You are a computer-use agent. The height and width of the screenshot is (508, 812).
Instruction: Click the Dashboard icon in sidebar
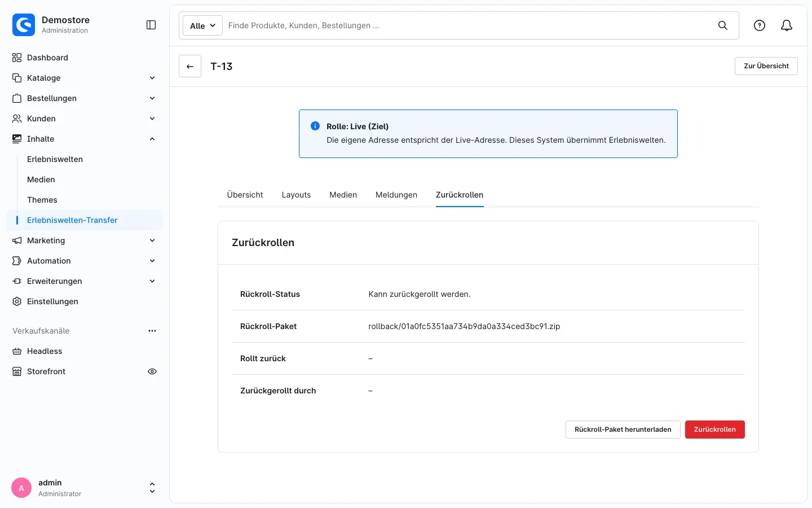coord(17,58)
